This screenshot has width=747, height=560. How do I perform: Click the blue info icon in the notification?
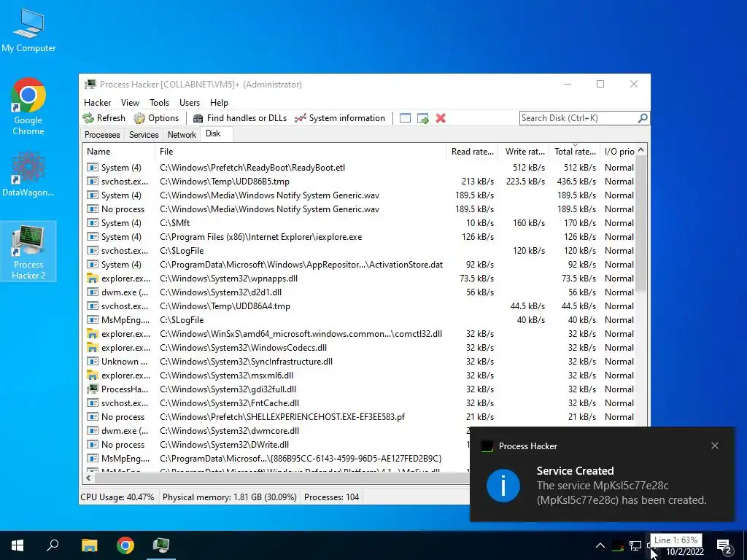coord(503,485)
